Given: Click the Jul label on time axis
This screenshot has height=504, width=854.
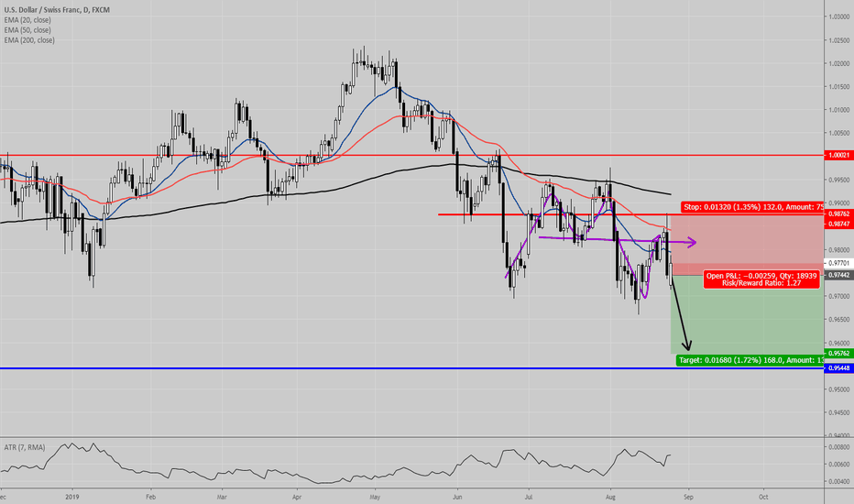Looking at the screenshot, I should (529, 497).
